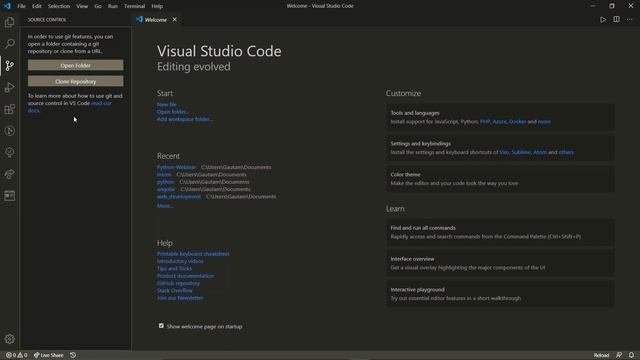Open the feedback icon in status bar
Viewport: 640px width, 360px height.
[x=619, y=355]
